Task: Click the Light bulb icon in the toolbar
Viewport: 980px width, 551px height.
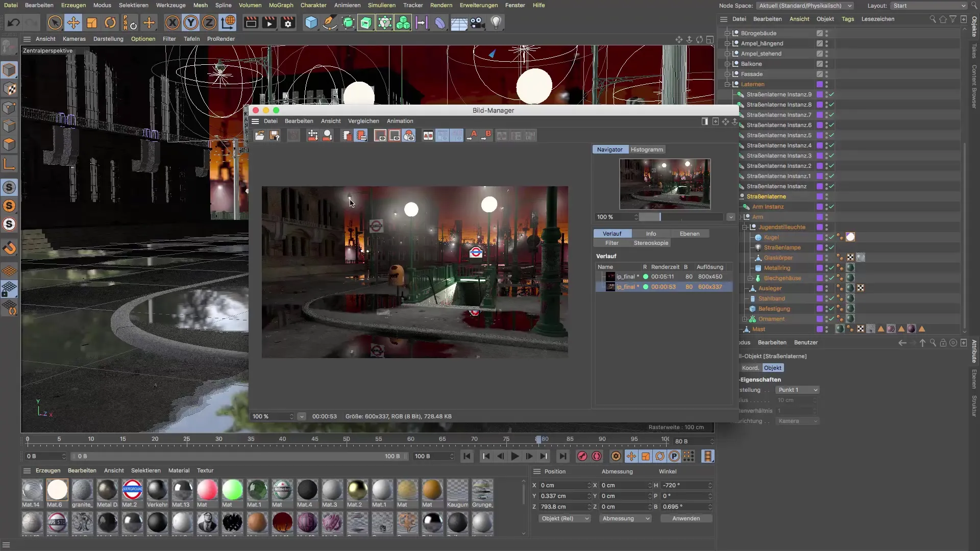Action: coord(496,22)
